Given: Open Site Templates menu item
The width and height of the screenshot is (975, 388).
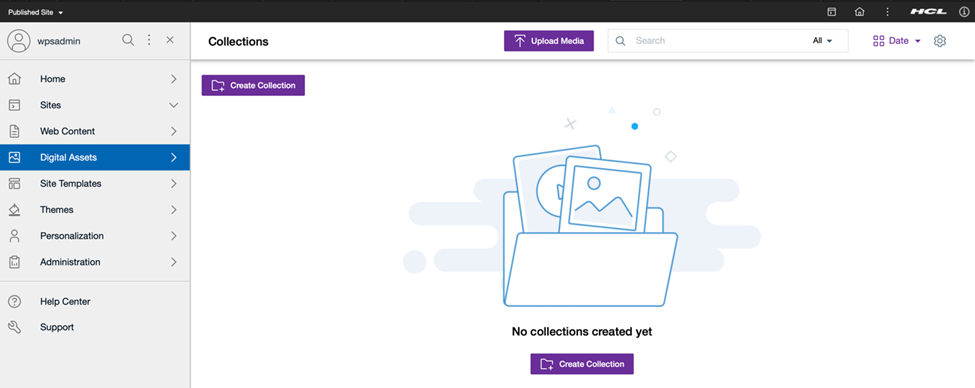Looking at the screenshot, I should click(x=95, y=183).
